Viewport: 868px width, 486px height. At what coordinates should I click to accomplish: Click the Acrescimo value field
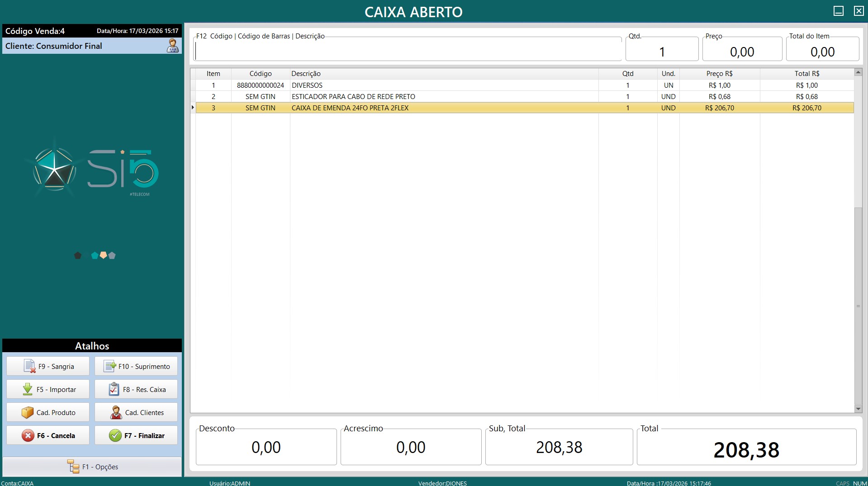tap(411, 447)
